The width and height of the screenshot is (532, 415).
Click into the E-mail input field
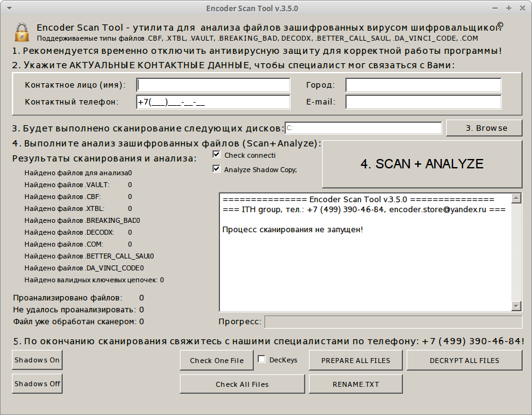pyautogui.click(x=423, y=102)
